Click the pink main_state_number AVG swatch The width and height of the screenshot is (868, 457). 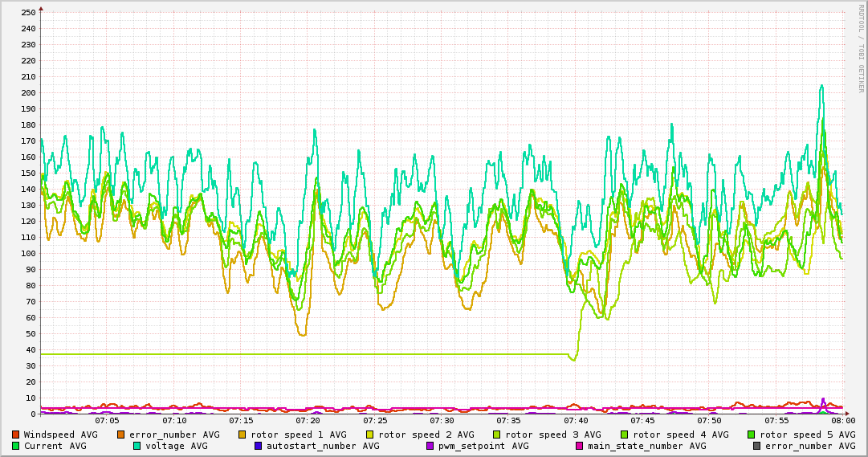click(580, 446)
